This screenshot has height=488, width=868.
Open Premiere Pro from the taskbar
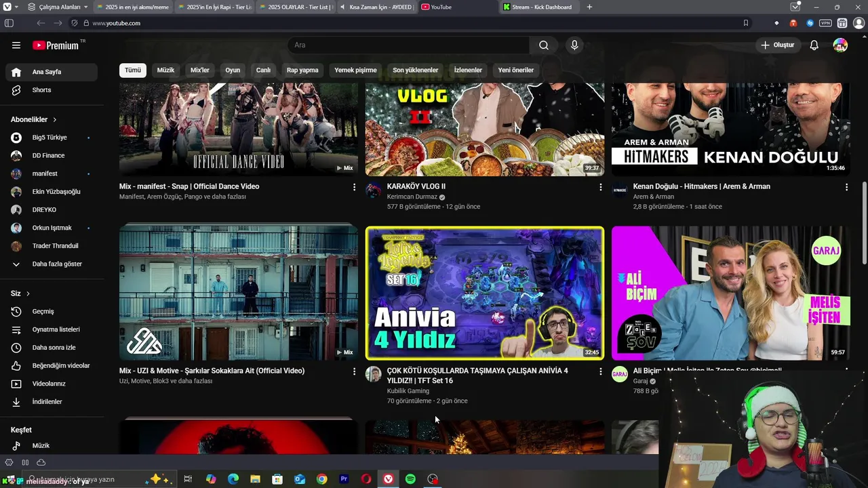pyautogui.click(x=344, y=479)
